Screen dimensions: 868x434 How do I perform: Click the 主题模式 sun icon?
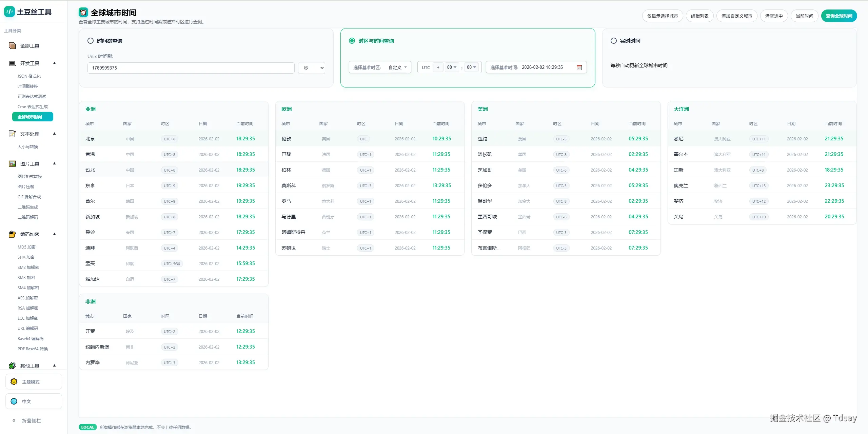pos(14,382)
